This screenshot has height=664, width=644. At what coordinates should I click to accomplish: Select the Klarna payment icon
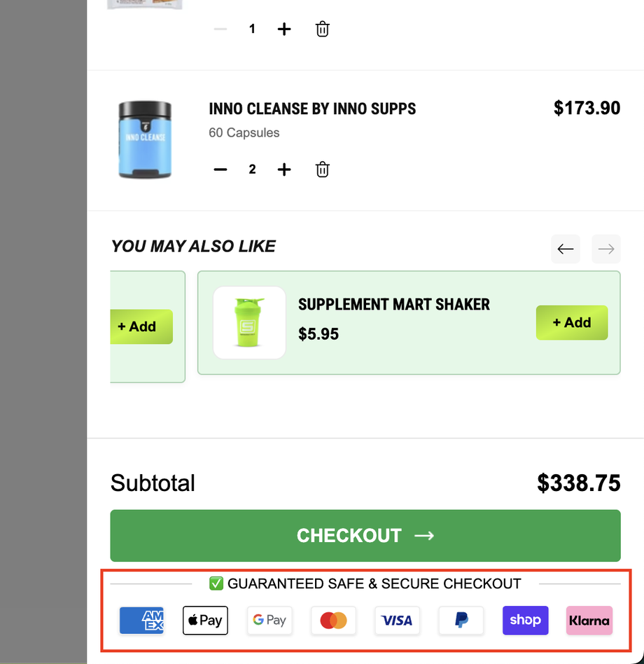(x=589, y=621)
